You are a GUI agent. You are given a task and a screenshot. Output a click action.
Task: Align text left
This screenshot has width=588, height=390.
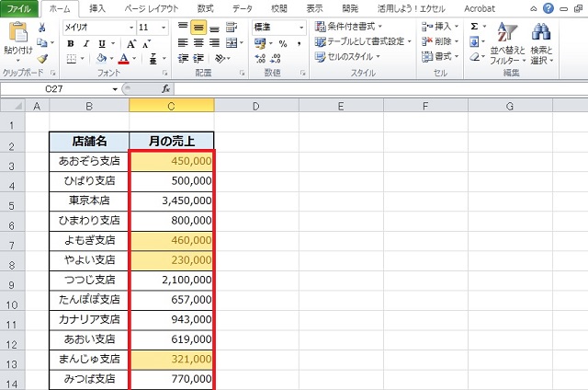tap(183, 43)
